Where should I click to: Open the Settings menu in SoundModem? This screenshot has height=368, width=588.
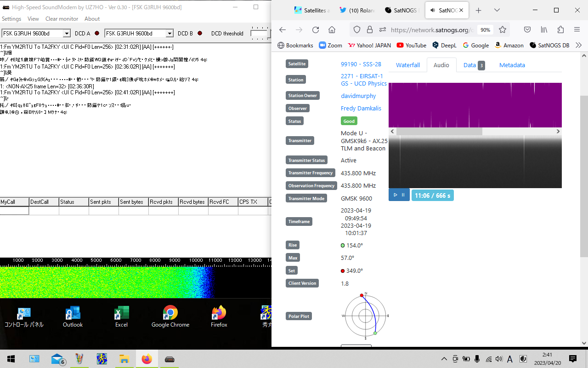coord(11,19)
